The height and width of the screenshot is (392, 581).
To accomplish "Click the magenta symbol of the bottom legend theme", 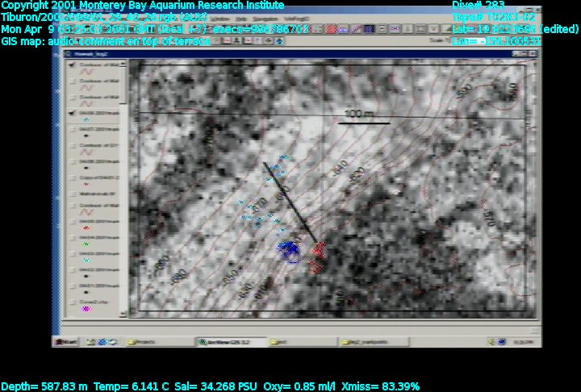I will (86, 309).
